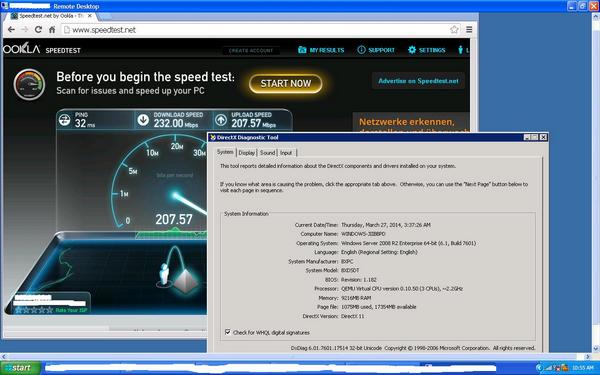Viewport: 600px width, 375px height.
Task: Click the DirectX 11 version value
Action: 353,316
